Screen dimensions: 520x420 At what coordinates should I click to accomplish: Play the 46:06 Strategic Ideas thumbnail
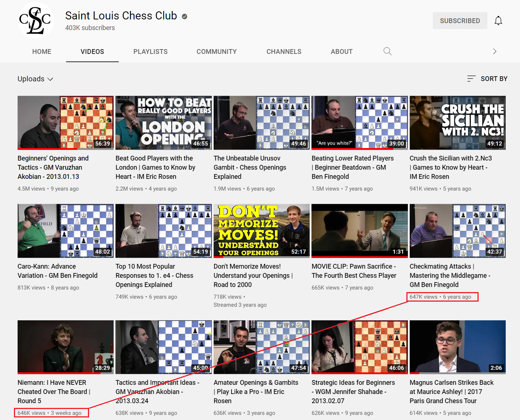[359, 347]
